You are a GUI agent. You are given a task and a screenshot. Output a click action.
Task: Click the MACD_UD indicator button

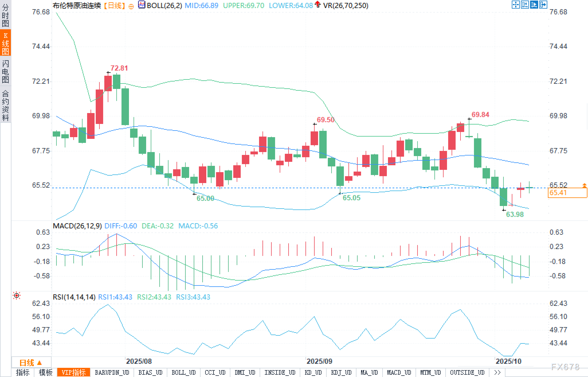point(399,372)
